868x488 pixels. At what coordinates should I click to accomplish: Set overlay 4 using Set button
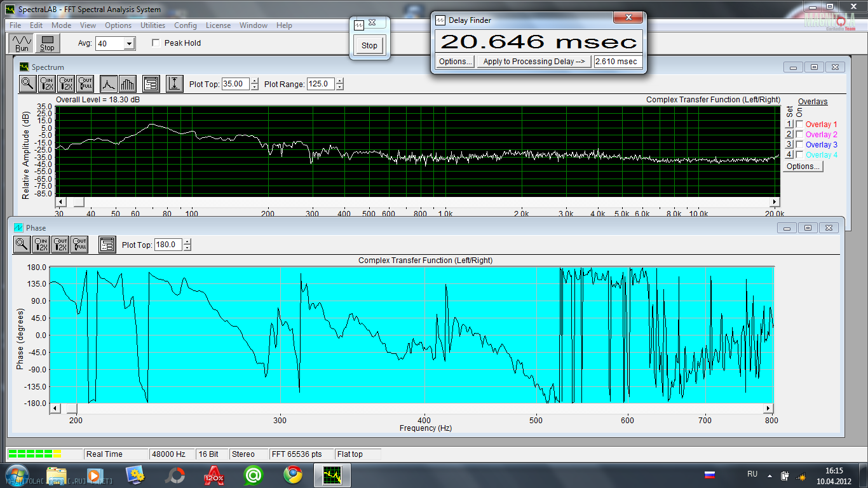[x=789, y=155]
